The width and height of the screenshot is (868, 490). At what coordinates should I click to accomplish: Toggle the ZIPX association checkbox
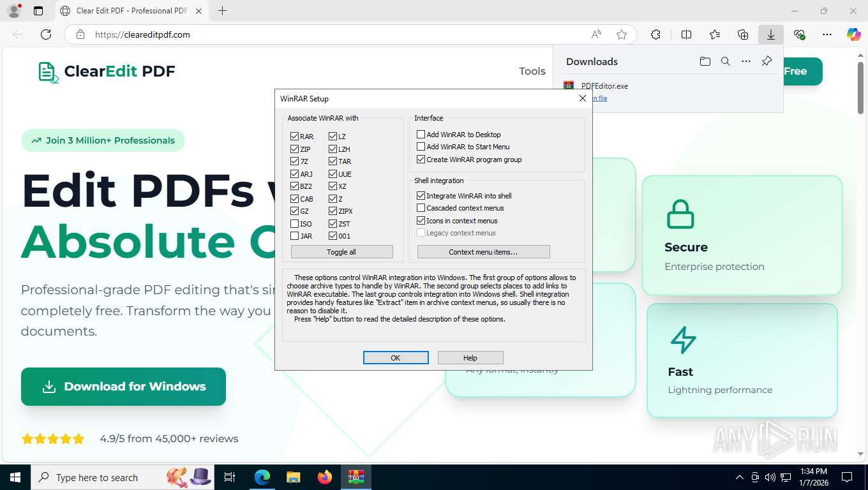click(333, 211)
